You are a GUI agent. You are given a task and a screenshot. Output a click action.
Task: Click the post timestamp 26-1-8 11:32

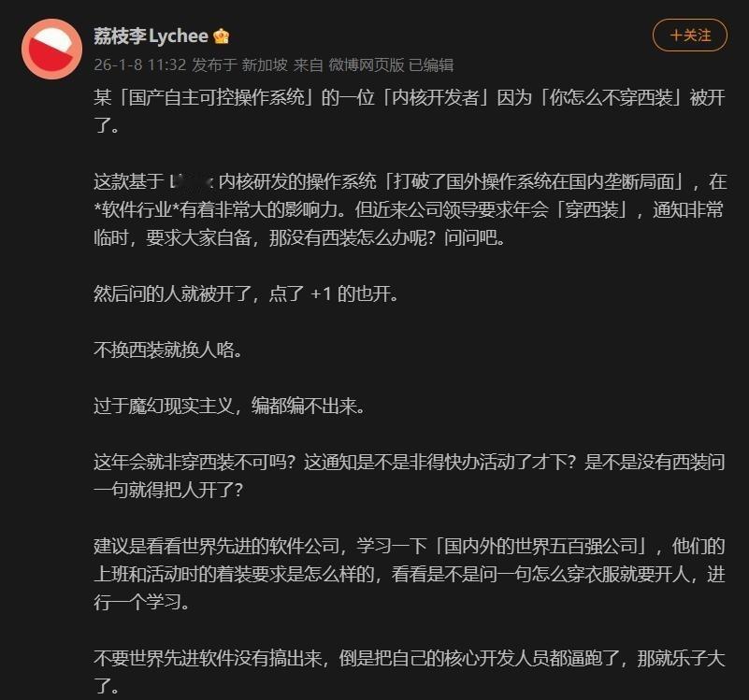(x=139, y=64)
